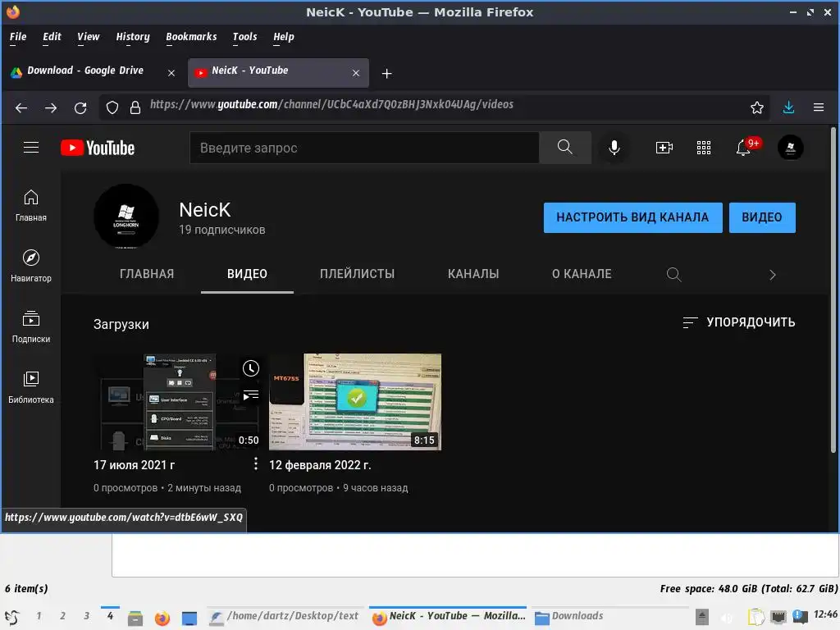Launch Firefox from the taskbar launcher
The height and width of the screenshot is (630, 840).
tap(162, 619)
